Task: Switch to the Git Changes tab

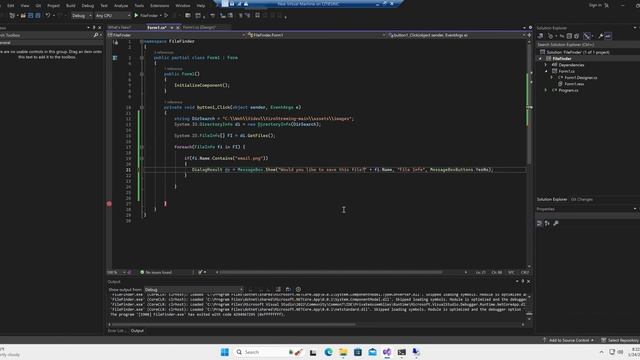Action: (x=582, y=200)
